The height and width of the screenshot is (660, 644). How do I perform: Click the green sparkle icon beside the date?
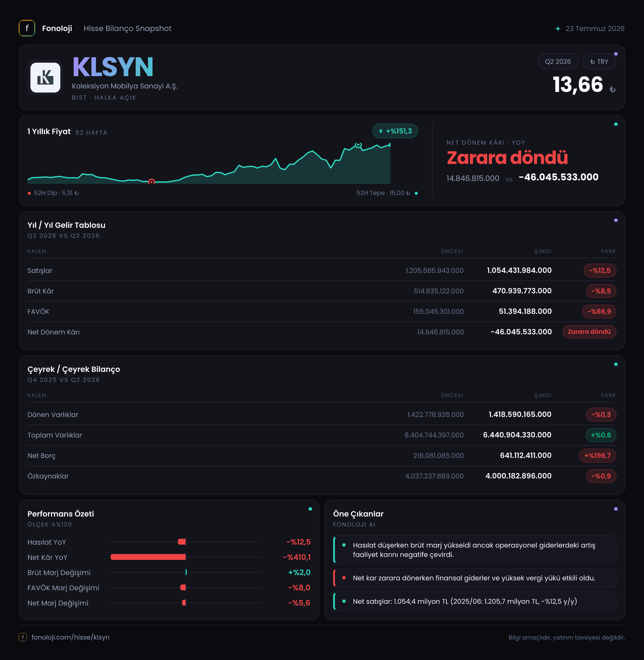point(558,28)
